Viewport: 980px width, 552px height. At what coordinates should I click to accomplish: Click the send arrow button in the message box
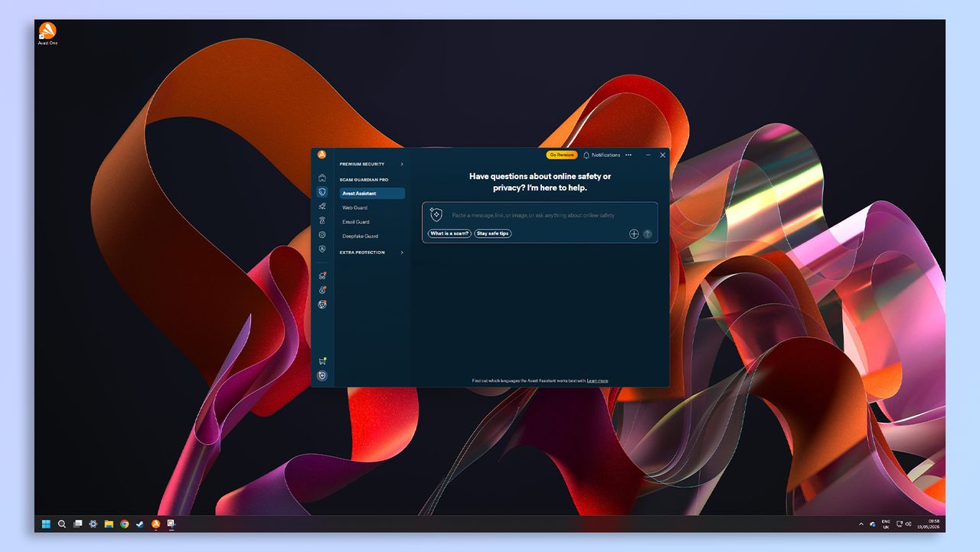[x=648, y=234]
